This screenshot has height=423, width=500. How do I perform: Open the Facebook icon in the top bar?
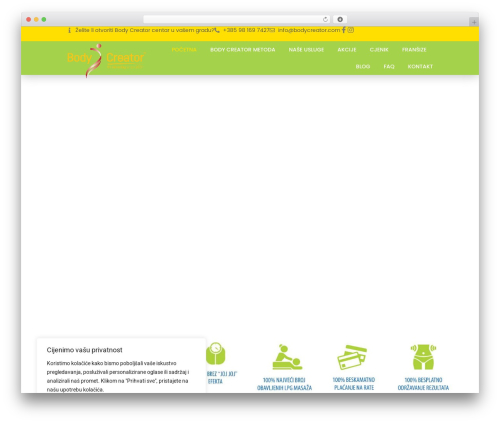[344, 30]
